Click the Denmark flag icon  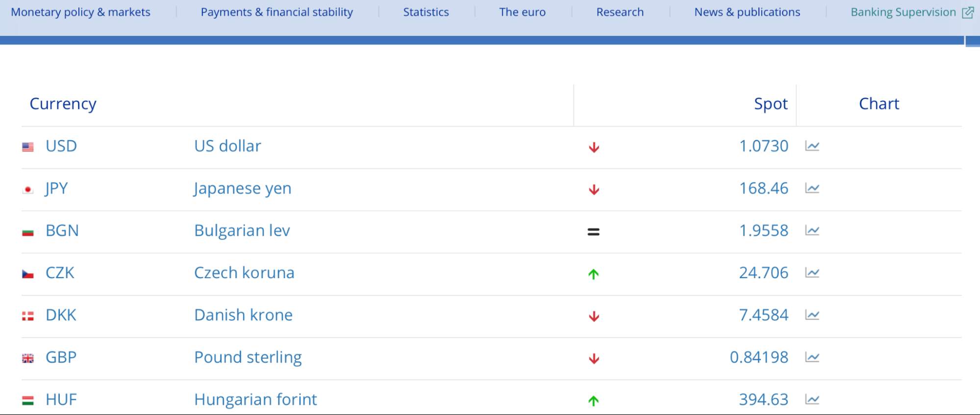pos(28,316)
